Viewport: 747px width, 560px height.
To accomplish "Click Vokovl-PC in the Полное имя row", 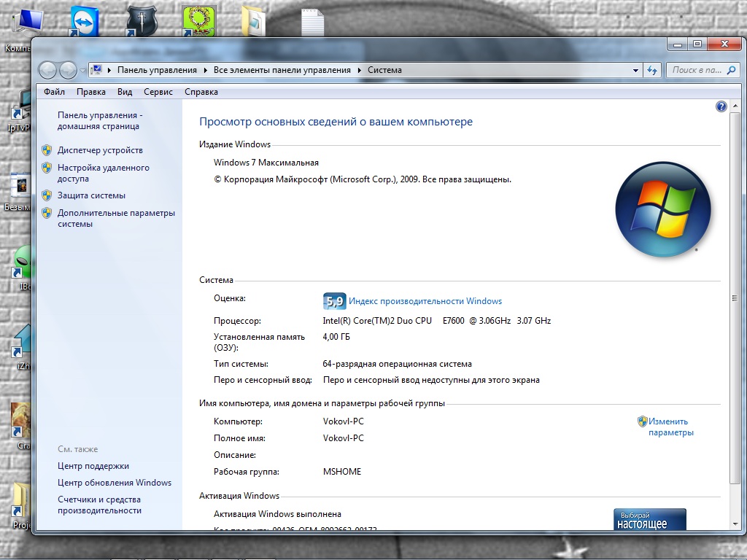I will click(x=343, y=438).
